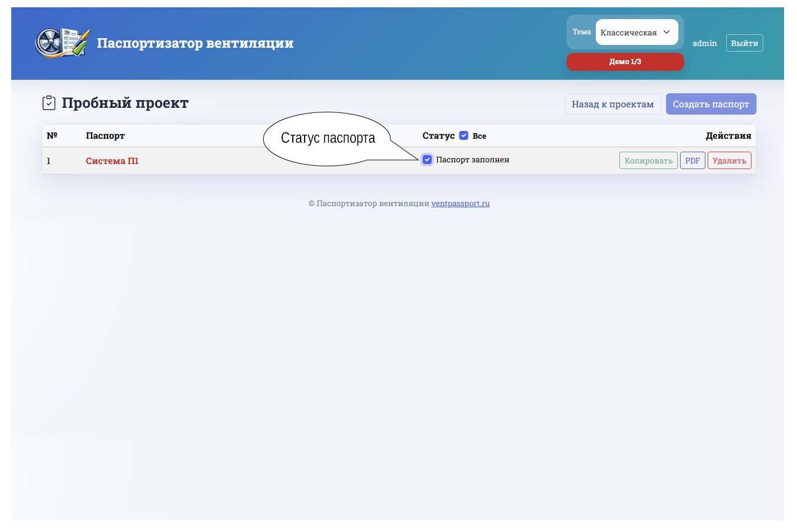The width and height of the screenshot is (797, 532).
Task: Click the Удалить button for Система П1
Action: pyautogui.click(x=730, y=161)
